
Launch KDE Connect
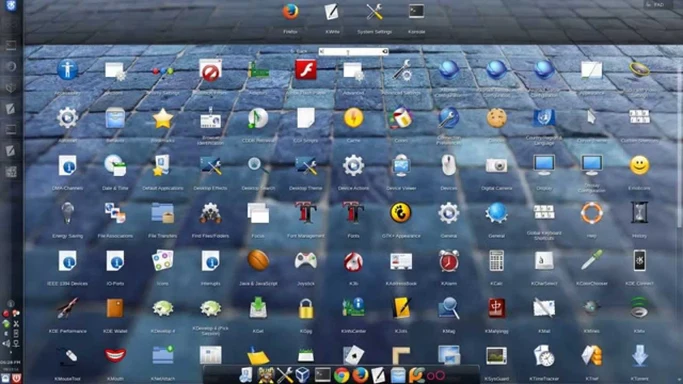[639, 261]
